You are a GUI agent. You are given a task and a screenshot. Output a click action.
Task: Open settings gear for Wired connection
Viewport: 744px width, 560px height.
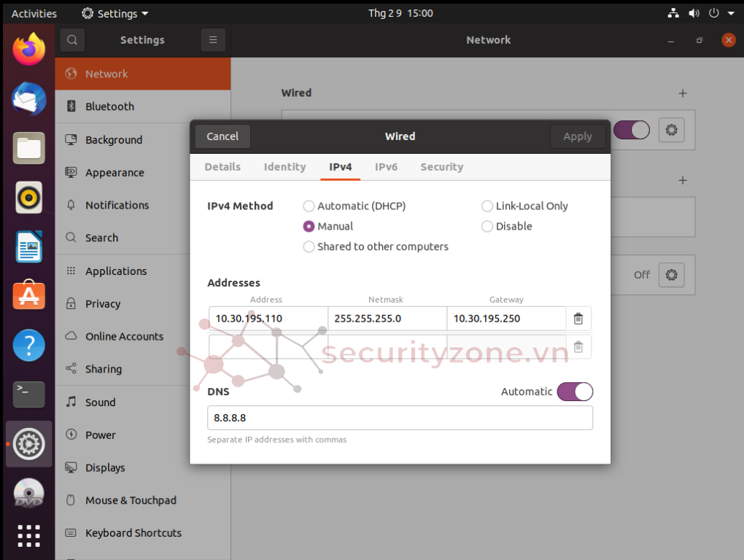point(671,131)
